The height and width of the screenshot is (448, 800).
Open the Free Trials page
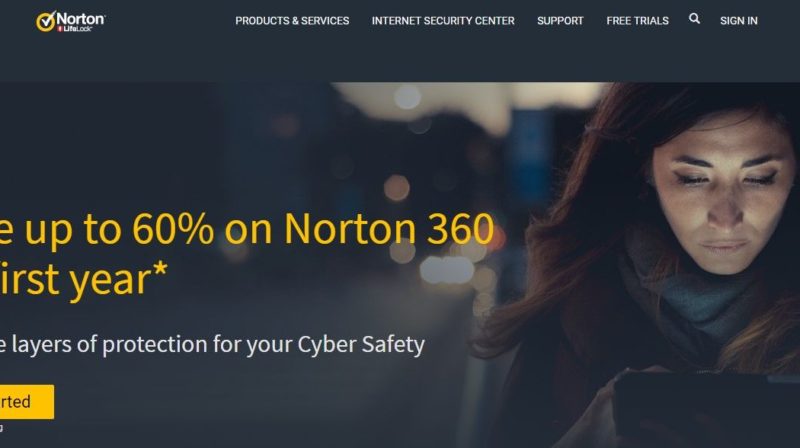(637, 21)
